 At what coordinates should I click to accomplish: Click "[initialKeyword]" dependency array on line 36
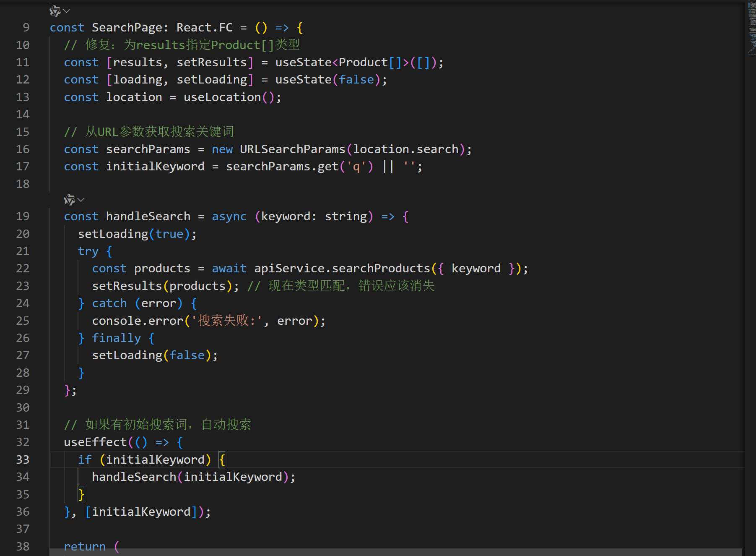pyautogui.click(x=141, y=512)
